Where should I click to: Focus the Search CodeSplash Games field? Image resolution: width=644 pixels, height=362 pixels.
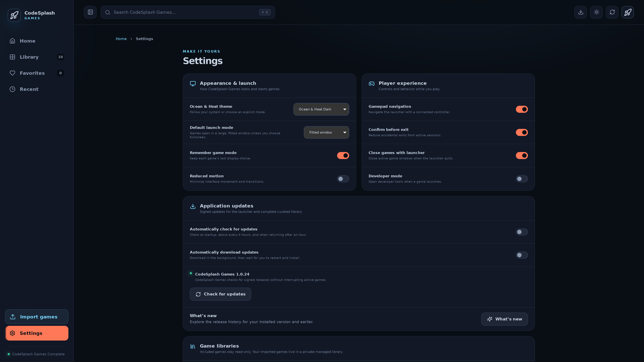pyautogui.click(x=187, y=12)
